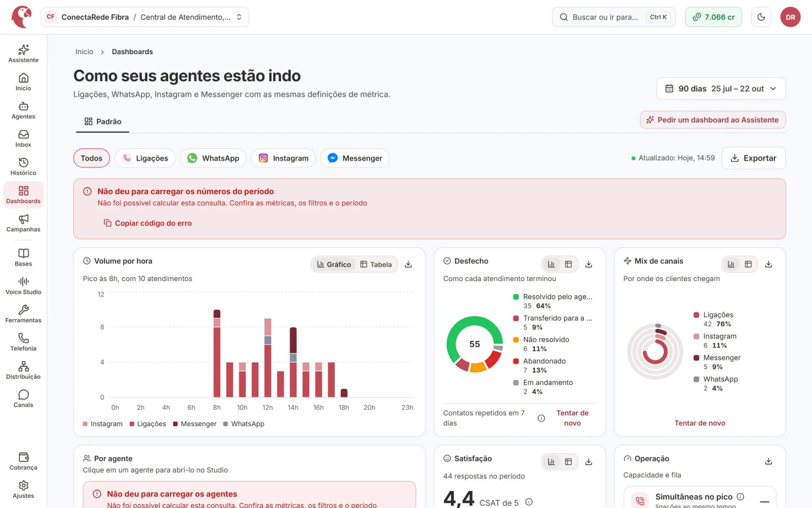The height and width of the screenshot is (508, 812).
Task: Open Campanhas in the sidebar
Action: pos(23,223)
